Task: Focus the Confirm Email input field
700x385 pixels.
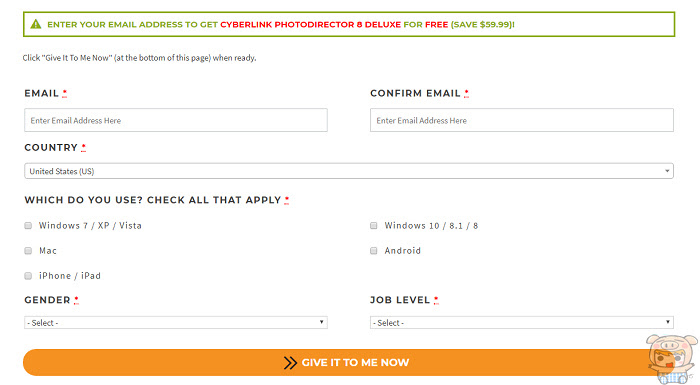Action: pos(522,120)
